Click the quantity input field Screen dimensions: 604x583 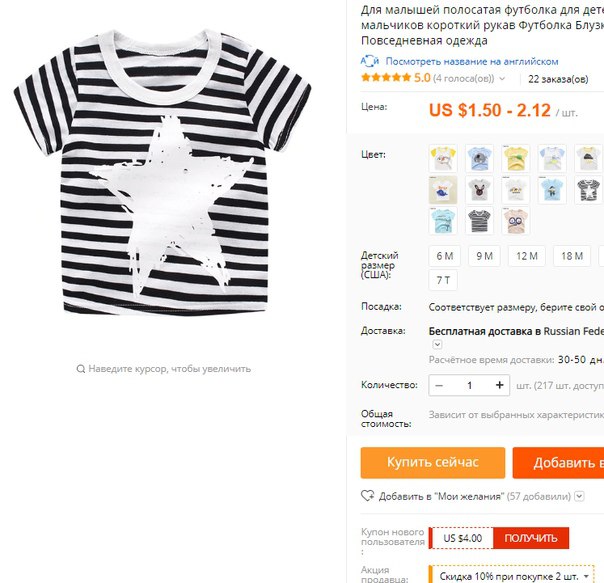(469, 385)
